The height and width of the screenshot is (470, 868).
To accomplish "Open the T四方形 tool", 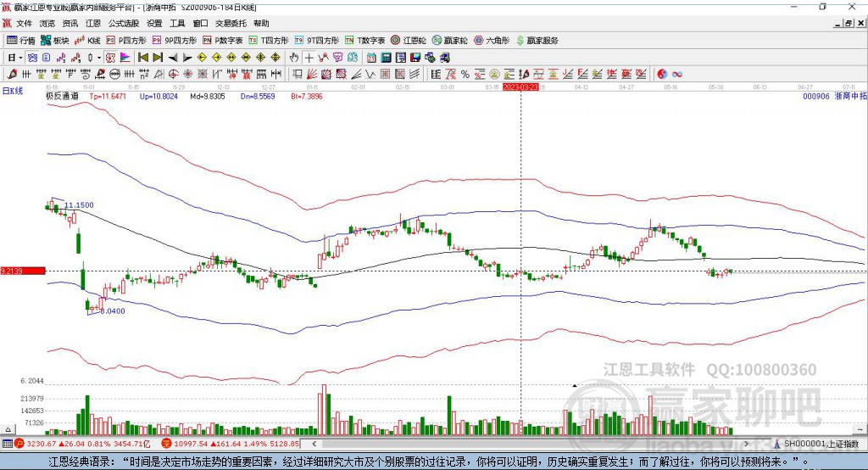I will click(x=269, y=41).
